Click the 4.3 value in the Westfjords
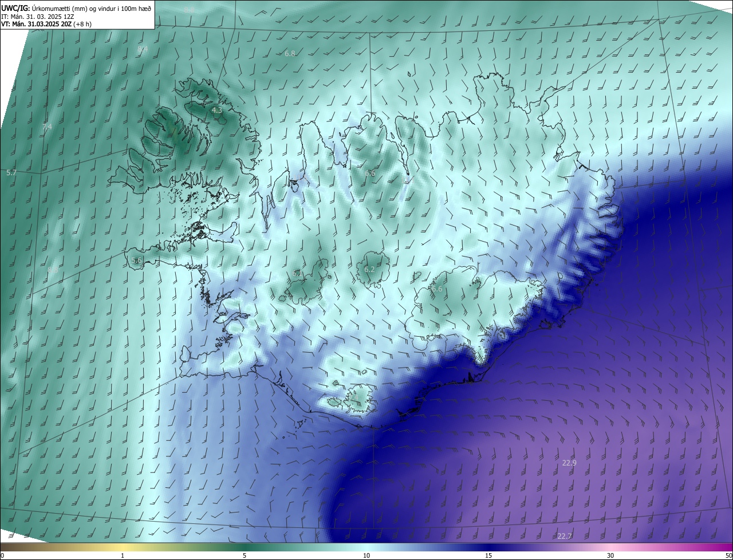 [x=216, y=110]
